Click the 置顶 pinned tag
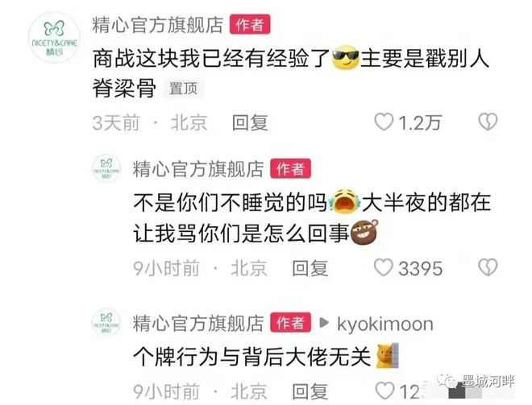 (x=184, y=89)
